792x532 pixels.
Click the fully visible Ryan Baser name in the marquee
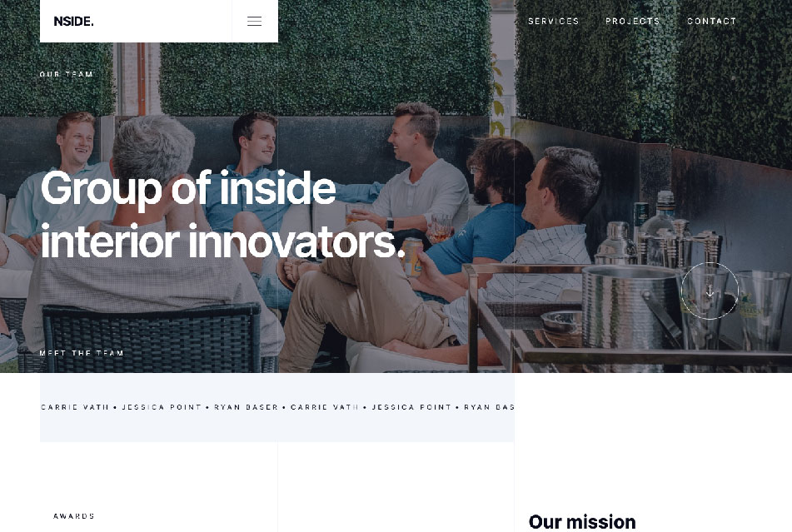click(x=246, y=407)
